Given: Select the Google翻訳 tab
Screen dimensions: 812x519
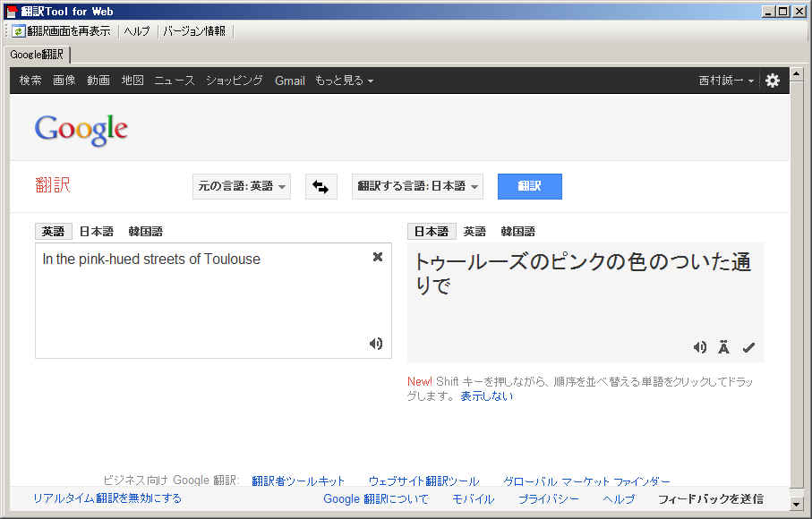Looking at the screenshot, I should coord(38,55).
